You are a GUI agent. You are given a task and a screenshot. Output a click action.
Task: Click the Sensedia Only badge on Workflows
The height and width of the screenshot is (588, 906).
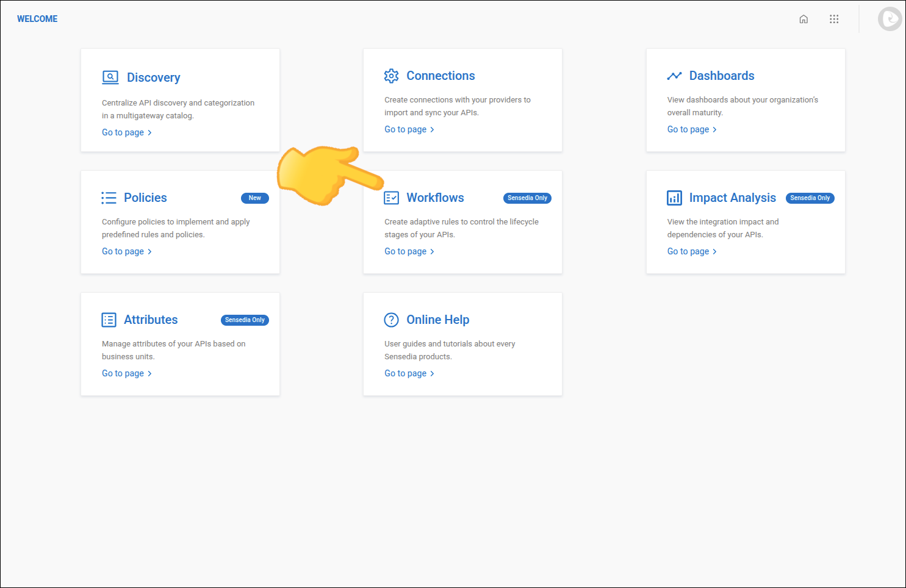pyautogui.click(x=527, y=198)
